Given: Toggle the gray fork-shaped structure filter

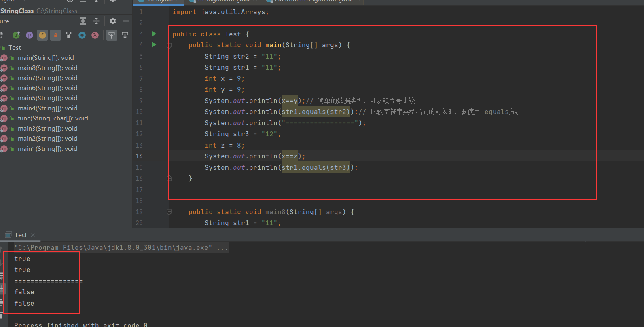Looking at the screenshot, I should click(x=69, y=35).
